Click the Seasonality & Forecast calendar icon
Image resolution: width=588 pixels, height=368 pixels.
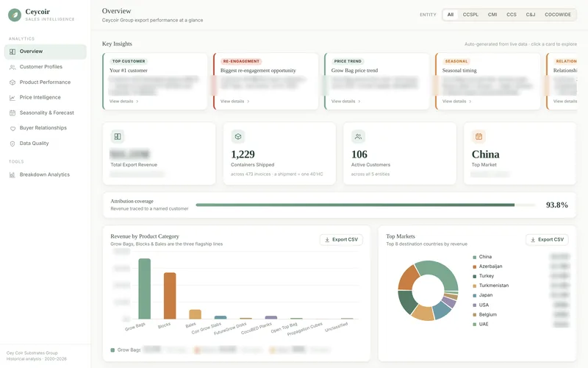point(12,113)
